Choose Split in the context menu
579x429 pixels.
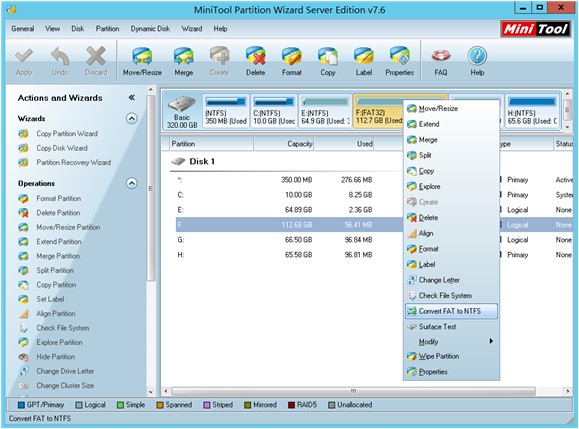[451, 155]
